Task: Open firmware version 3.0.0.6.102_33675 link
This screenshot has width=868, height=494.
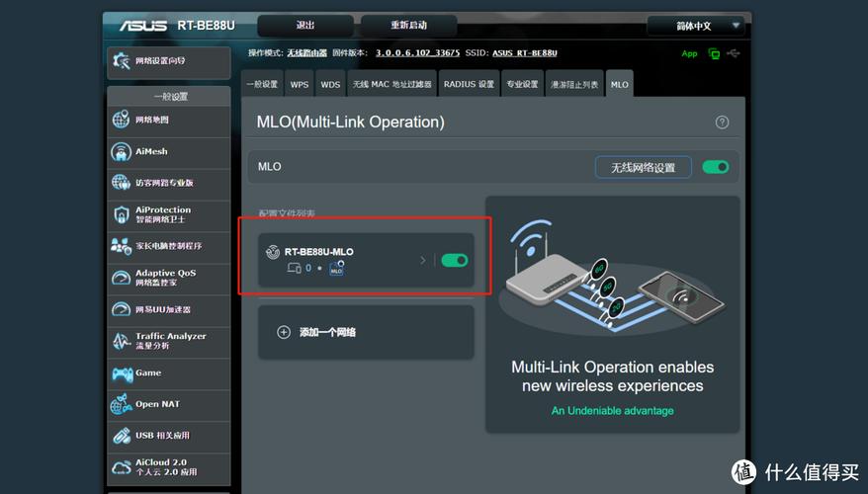Action: coord(418,53)
